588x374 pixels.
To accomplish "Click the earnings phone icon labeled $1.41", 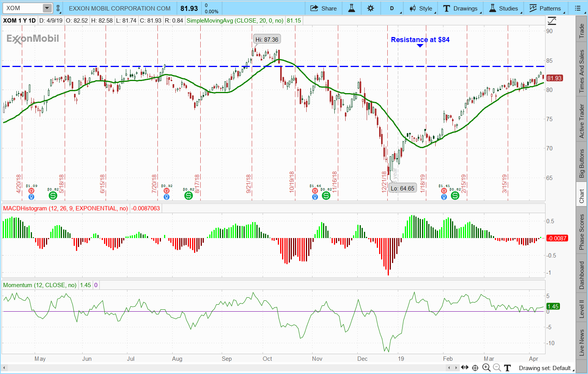I will coord(444,191).
